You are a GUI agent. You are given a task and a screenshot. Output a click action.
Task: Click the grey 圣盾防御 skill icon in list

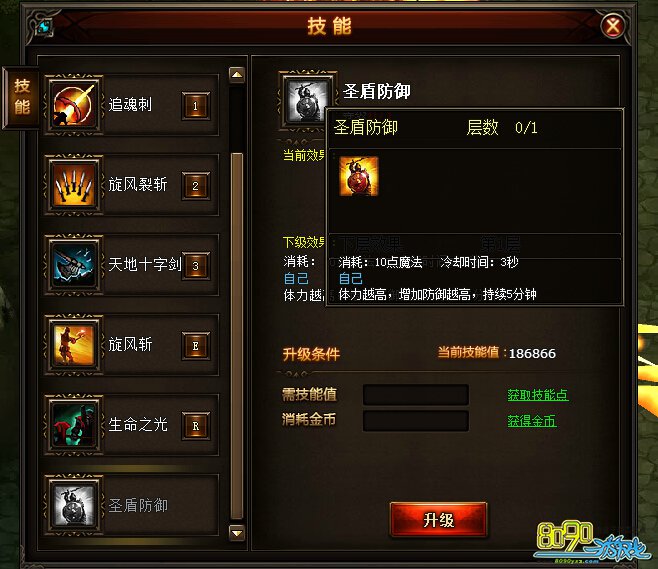[x=74, y=505]
